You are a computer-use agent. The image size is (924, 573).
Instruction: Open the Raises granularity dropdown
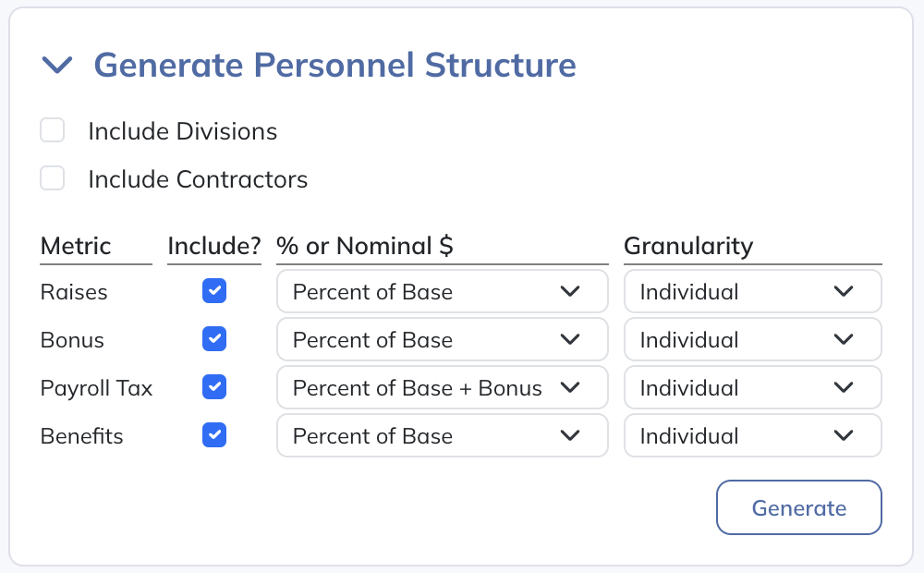point(752,292)
